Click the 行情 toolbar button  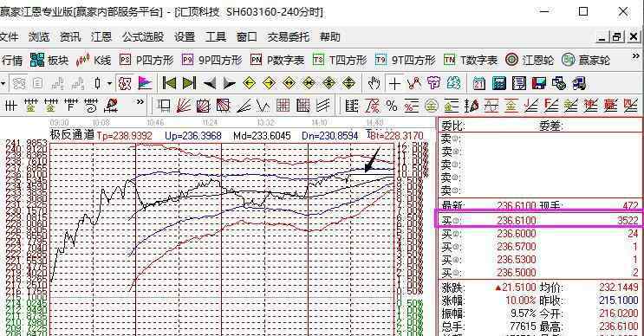[11, 61]
